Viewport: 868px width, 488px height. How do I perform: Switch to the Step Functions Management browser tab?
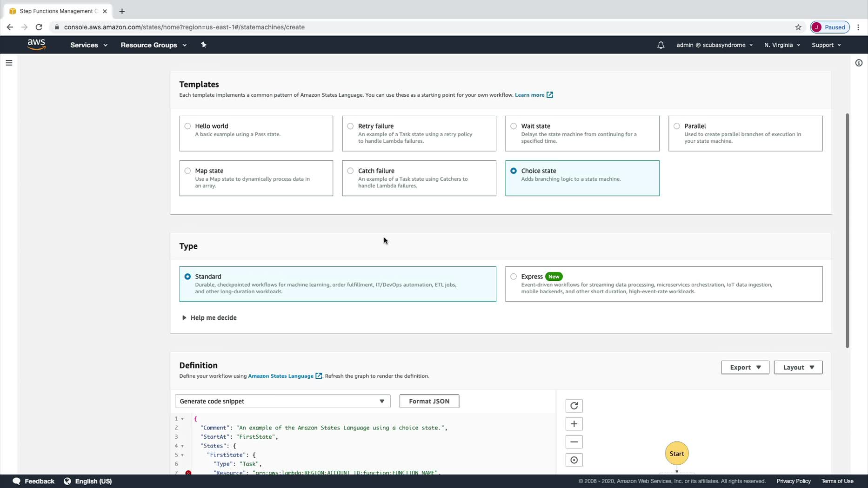click(58, 11)
